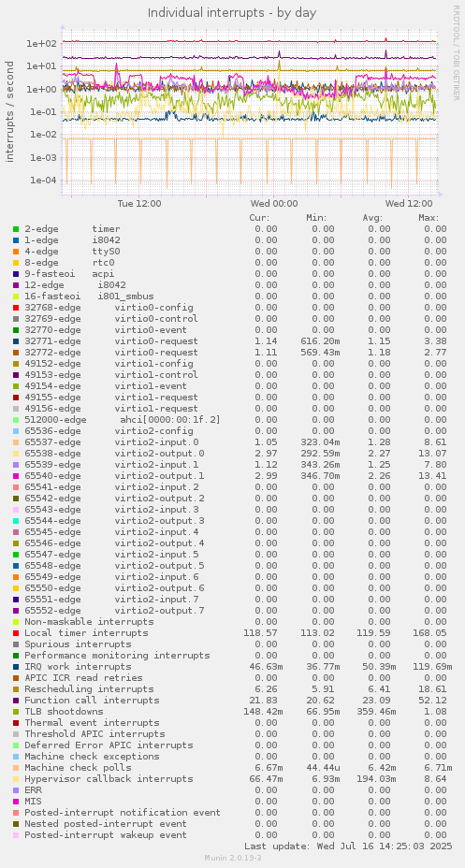Click the Max column header
Screen dimensions: 465x868
pos(429,218)
